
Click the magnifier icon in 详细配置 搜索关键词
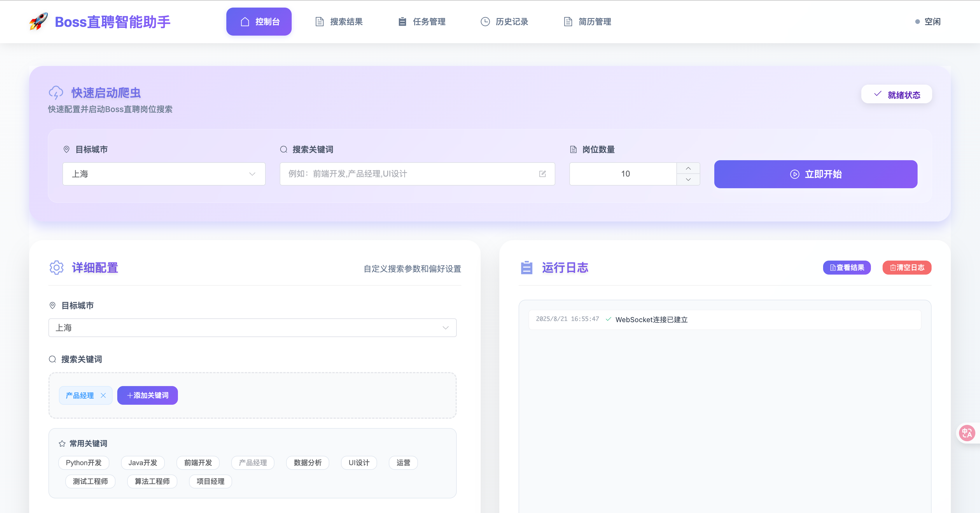pos(52,359)
